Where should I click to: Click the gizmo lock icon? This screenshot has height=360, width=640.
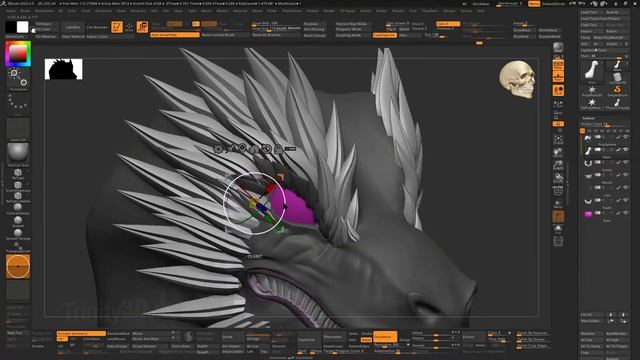(278, 149)
